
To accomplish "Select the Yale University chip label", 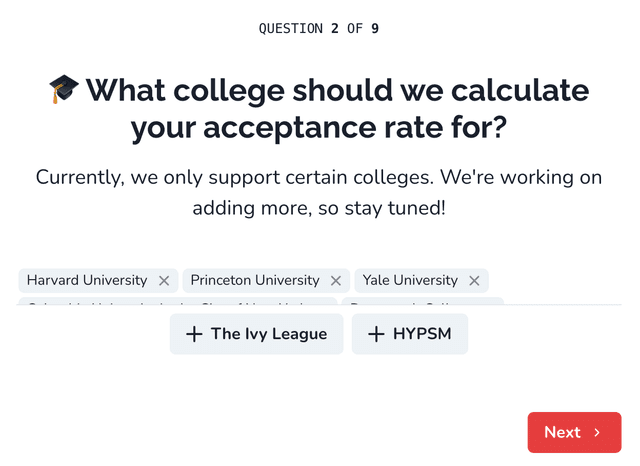I will point(410,280).
